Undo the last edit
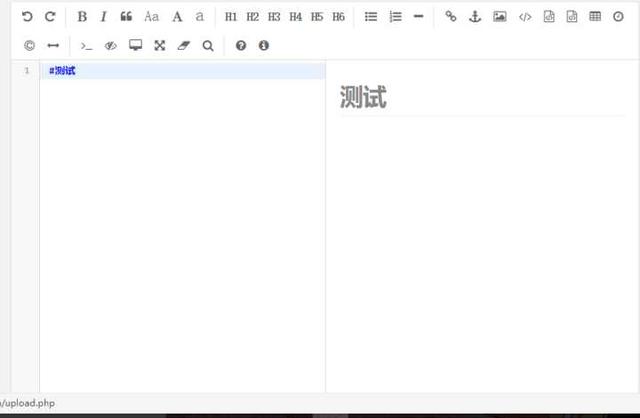640x418 pixels. (x=27, y=17)
